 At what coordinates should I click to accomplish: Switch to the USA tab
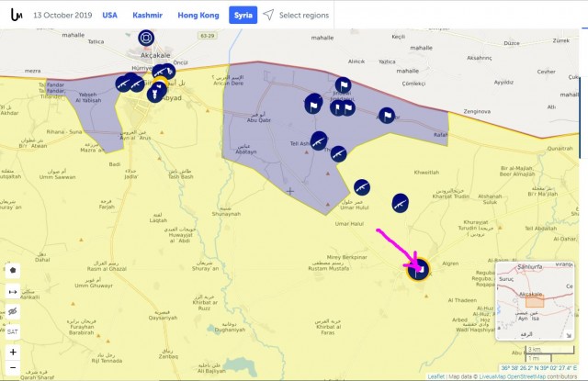(x=109, y=16)
